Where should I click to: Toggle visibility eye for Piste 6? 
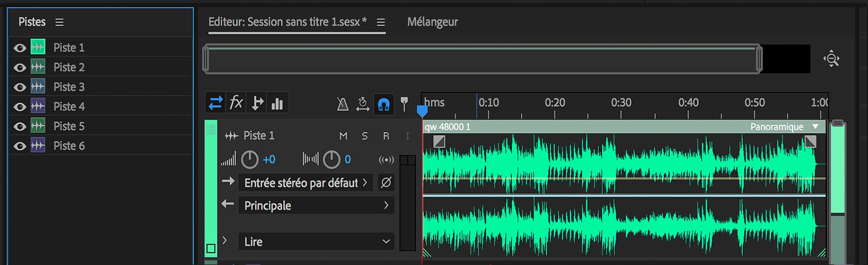pyautogui.click(x=20, y=146)
